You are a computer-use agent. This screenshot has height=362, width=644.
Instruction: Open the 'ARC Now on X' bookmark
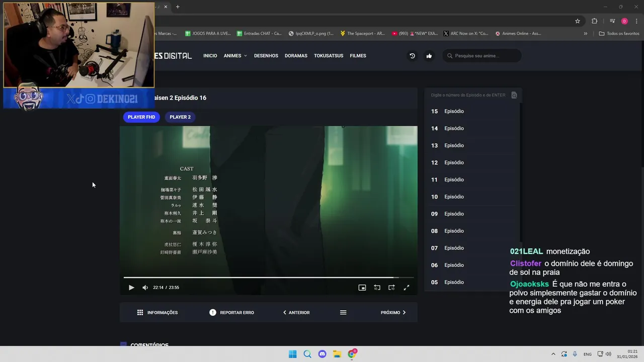pyautogui.click(x=466, y=34)
